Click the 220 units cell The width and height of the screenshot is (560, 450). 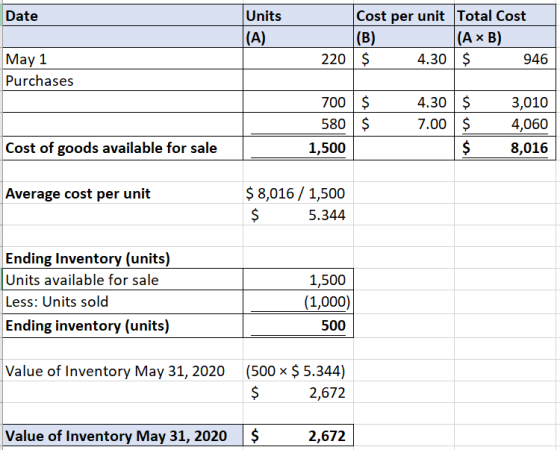pyautogui.click(x=298, y=59)
